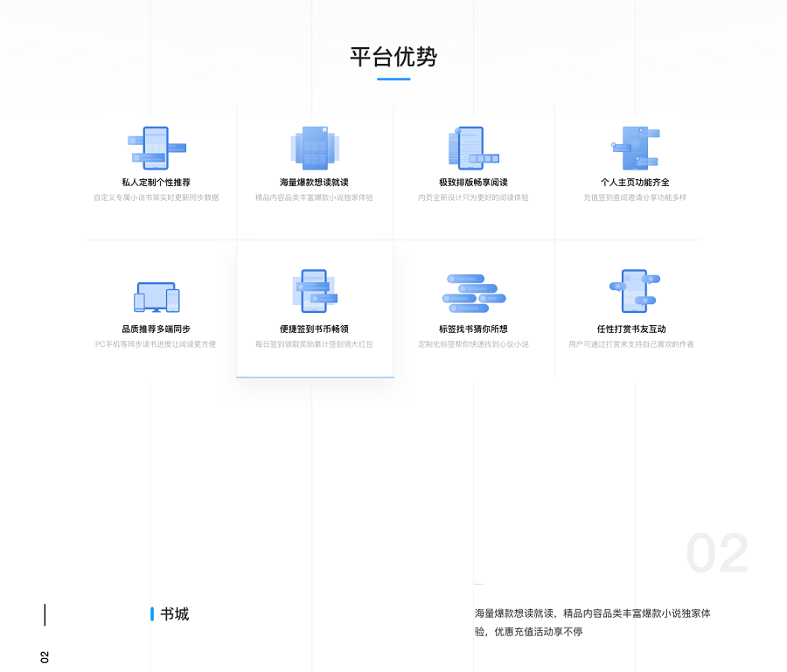Click the large faded 02 number

point(717,554)
